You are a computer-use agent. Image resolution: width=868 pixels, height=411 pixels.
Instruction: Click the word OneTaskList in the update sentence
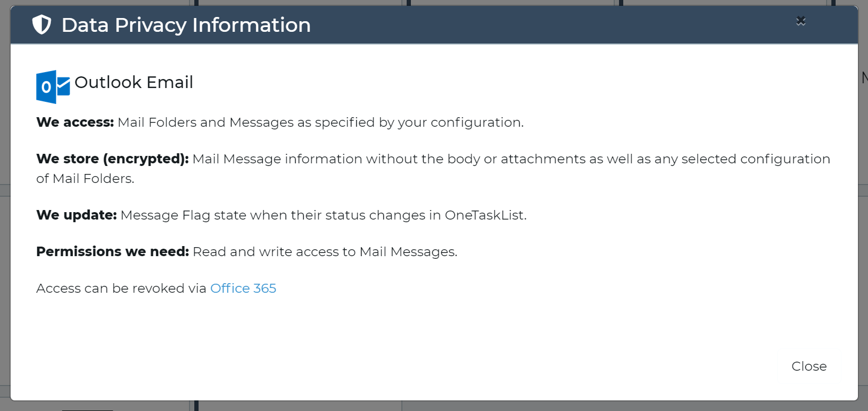(484, 215)
